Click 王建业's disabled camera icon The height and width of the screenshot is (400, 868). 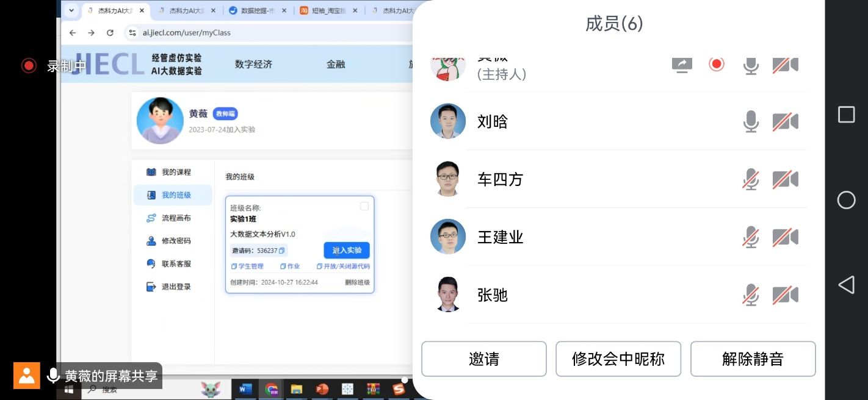coord(785,237)
